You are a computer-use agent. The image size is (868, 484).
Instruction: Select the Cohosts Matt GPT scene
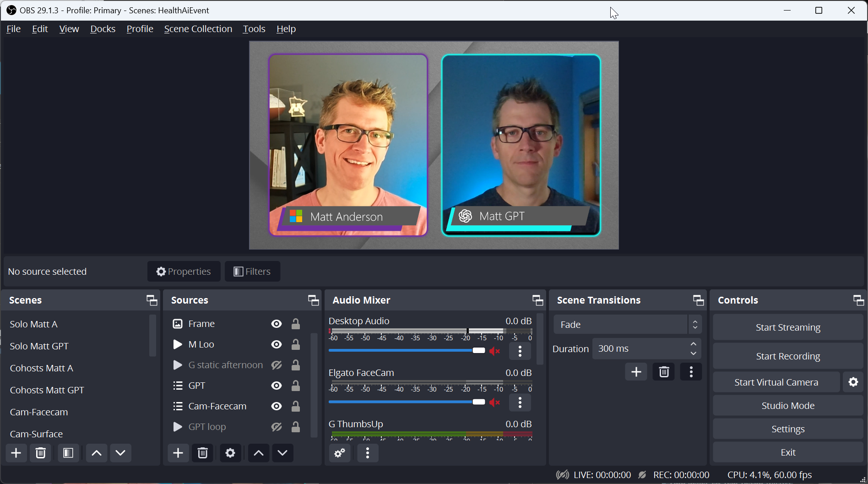pos(46,390)
